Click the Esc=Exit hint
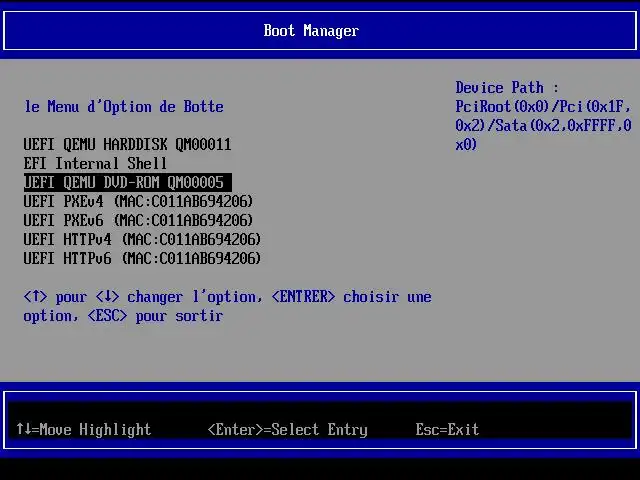This screenshot has width=640, height=480. (x=447, y=429)
